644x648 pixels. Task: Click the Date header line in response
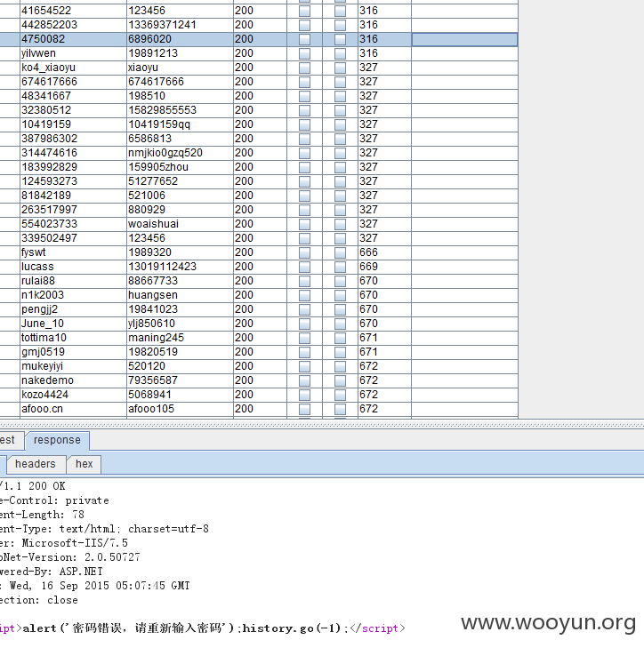point(95,586)
